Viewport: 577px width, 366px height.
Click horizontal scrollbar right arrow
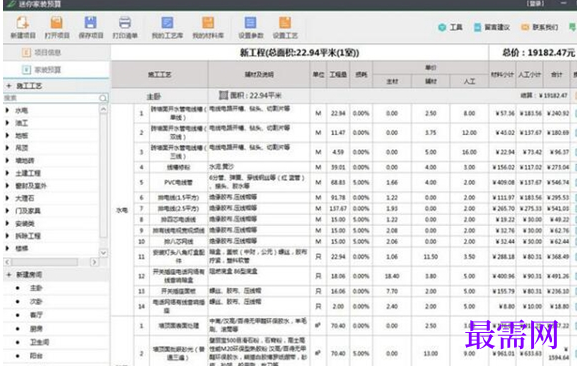(x=94, y=262)
